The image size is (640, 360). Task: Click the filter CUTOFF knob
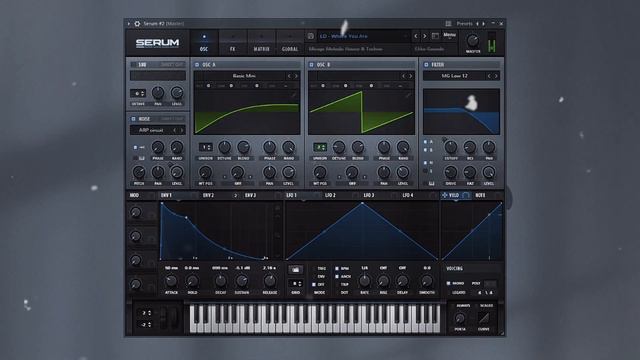(x=451, y=147)
